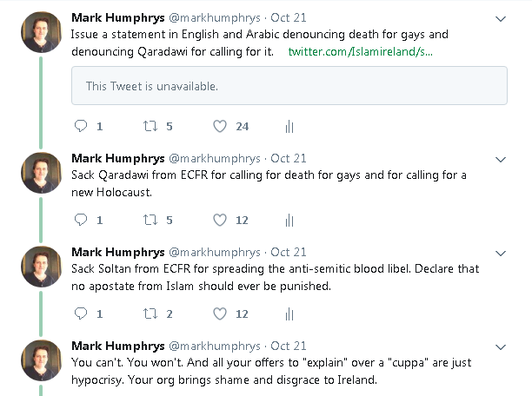Expand options chevron on the first tweet
This screenshot has height=396, width=532.
click(501, 18)
